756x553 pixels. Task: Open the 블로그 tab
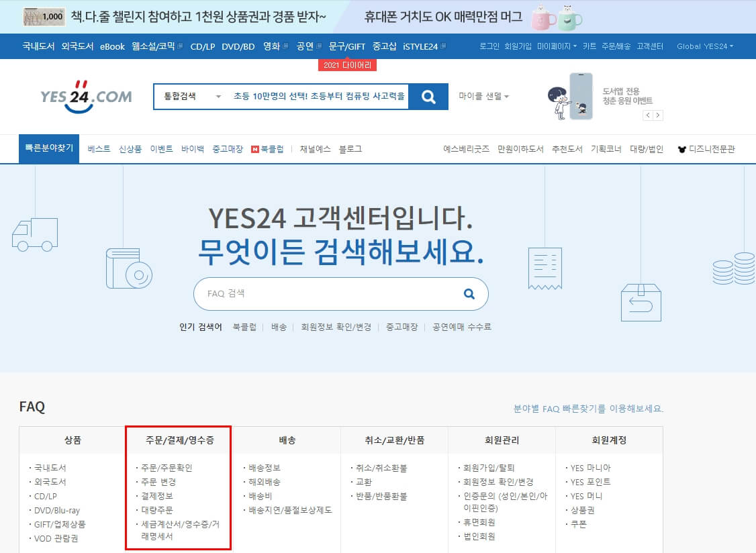click(x=350, y=149)
